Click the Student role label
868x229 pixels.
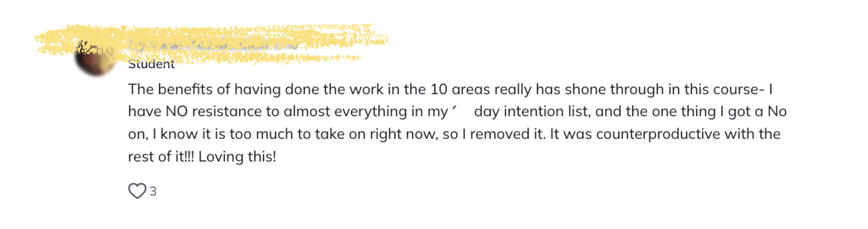pyautogui.click(x=151, y=65)
